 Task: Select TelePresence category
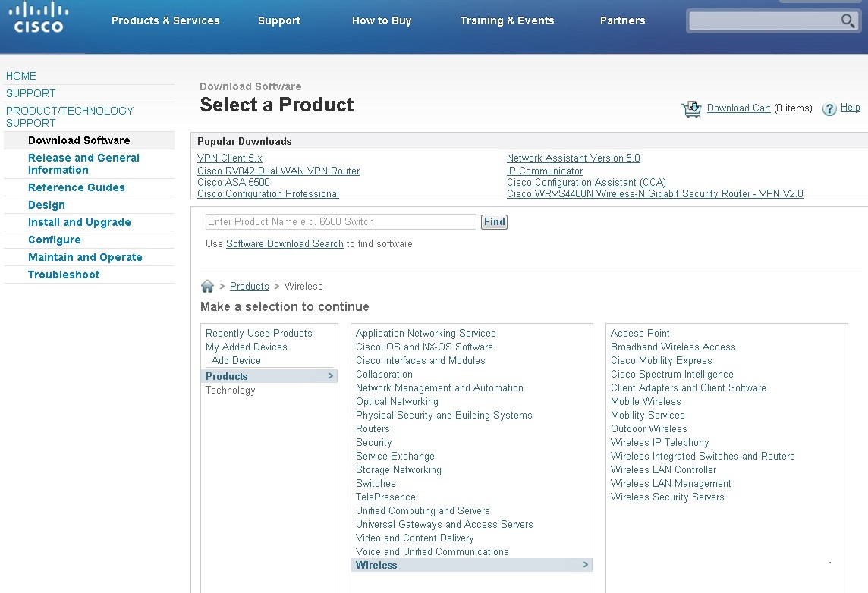(x=385, y=497)
